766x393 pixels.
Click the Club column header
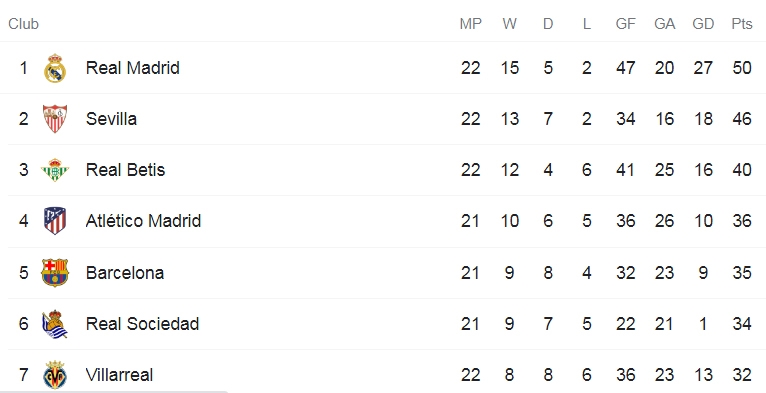point(23,23)
